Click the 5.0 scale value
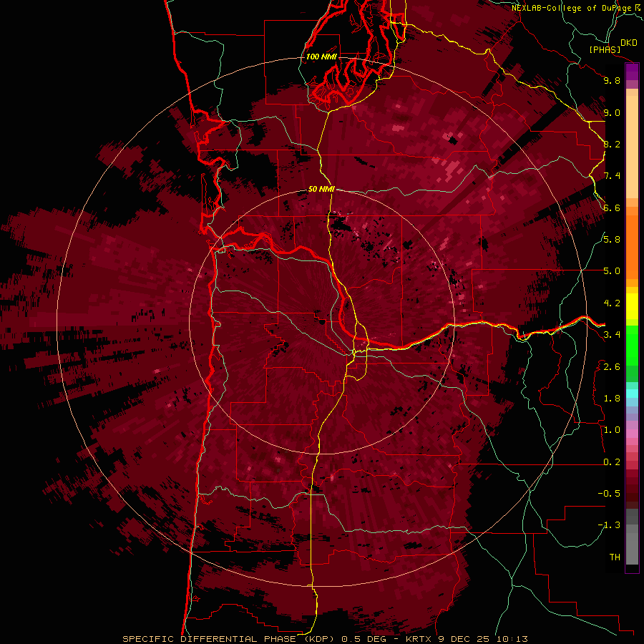The width and height of the screenshot is (644, 644). [x=612, y=271]
